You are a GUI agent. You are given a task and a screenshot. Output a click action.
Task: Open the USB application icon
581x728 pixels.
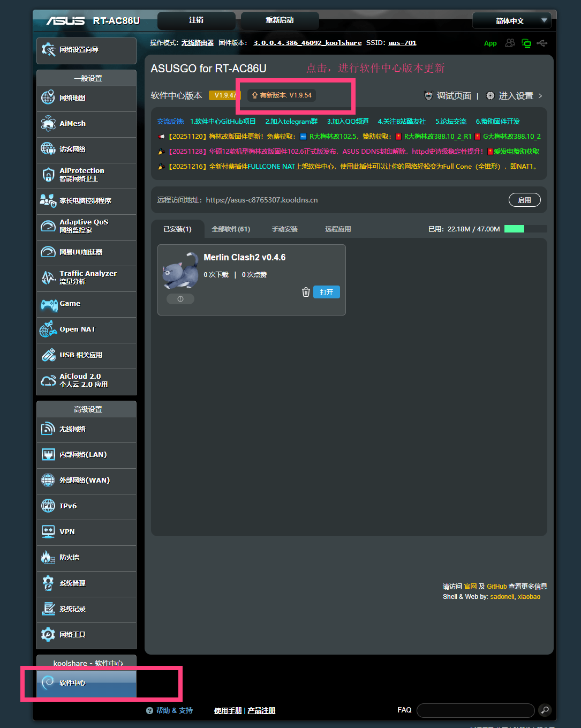pos(48,355)
